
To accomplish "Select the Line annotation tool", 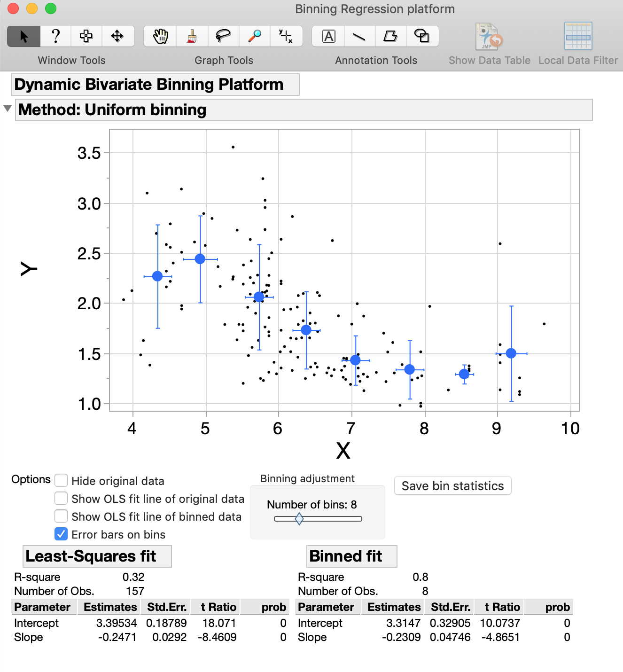I will pyautogui.click(x=359, y=36).
